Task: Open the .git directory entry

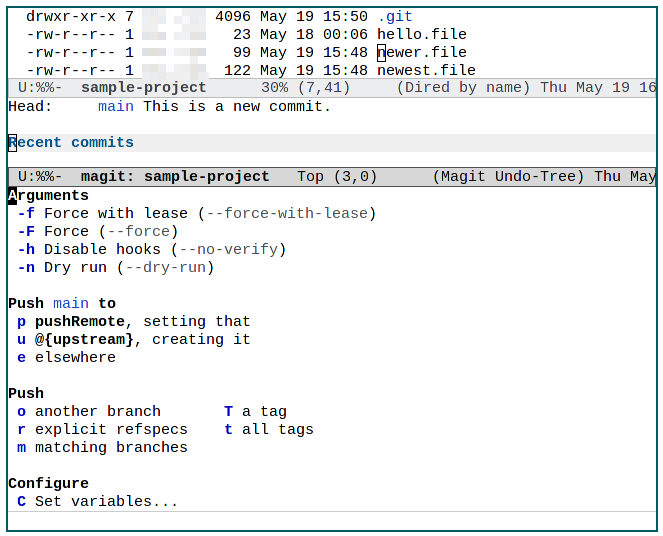Action: click(394, 17)
